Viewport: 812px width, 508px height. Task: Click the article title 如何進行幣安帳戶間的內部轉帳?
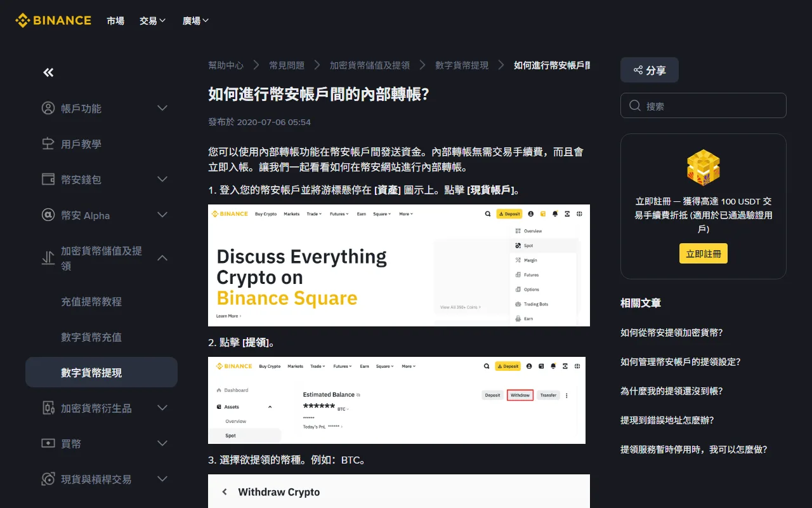click(x=319, y=94)
